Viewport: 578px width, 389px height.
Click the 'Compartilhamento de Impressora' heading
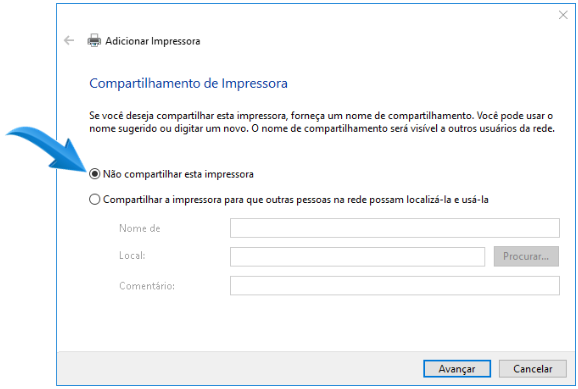point(188,83)
